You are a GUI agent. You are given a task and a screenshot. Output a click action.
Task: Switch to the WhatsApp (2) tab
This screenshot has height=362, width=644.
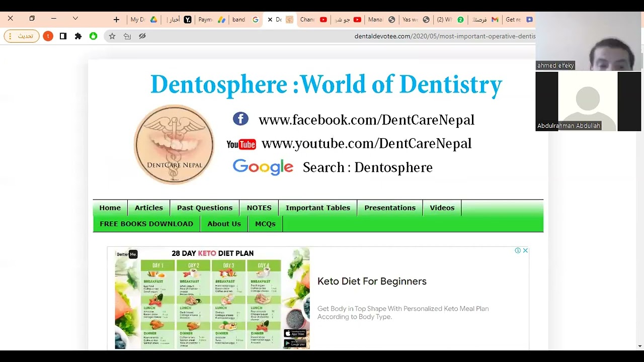[x=450, y=20]
